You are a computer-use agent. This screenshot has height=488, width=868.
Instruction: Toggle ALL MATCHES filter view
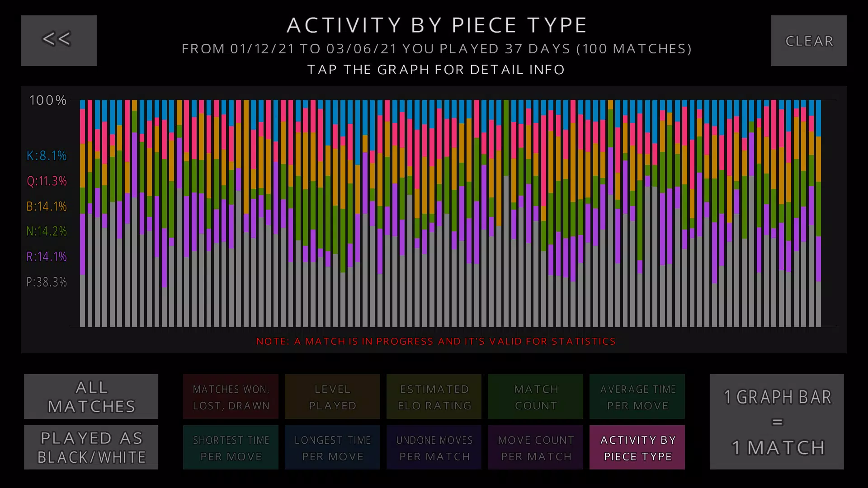click(90, 396)
